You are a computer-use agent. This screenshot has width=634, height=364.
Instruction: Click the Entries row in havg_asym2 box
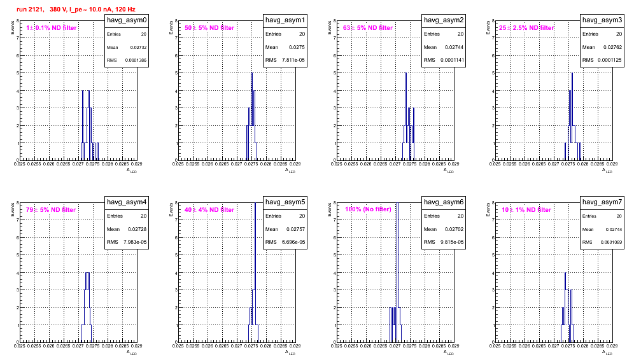click(444, 34)
